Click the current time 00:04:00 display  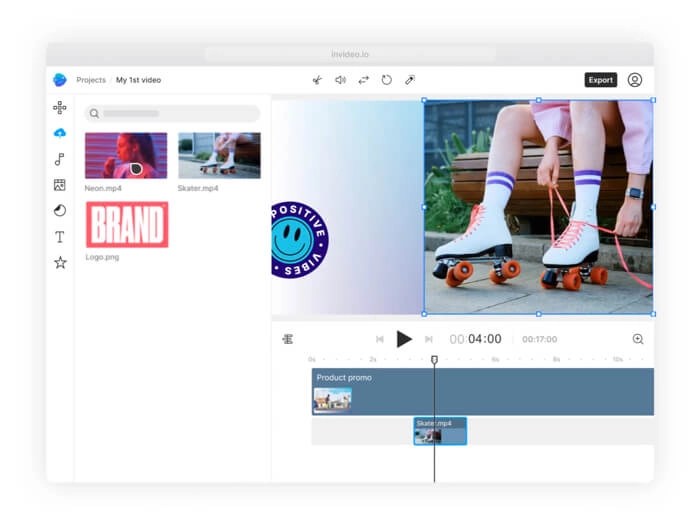pyautogui.click(x=475, y=339)
